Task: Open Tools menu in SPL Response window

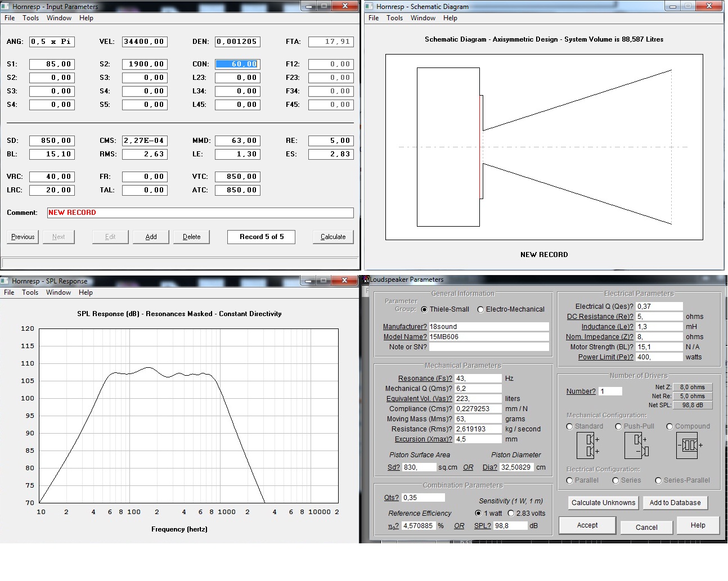Action: click(30, 292)
